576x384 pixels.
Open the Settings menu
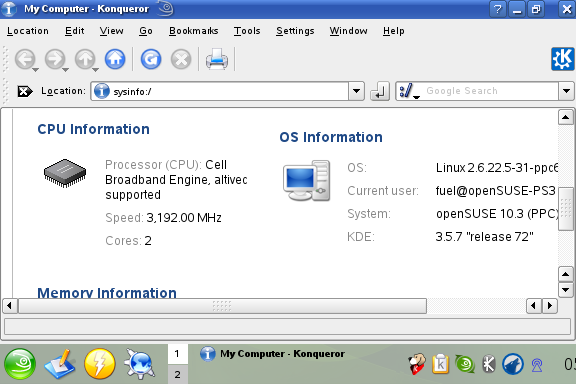(x=295, y=31)
